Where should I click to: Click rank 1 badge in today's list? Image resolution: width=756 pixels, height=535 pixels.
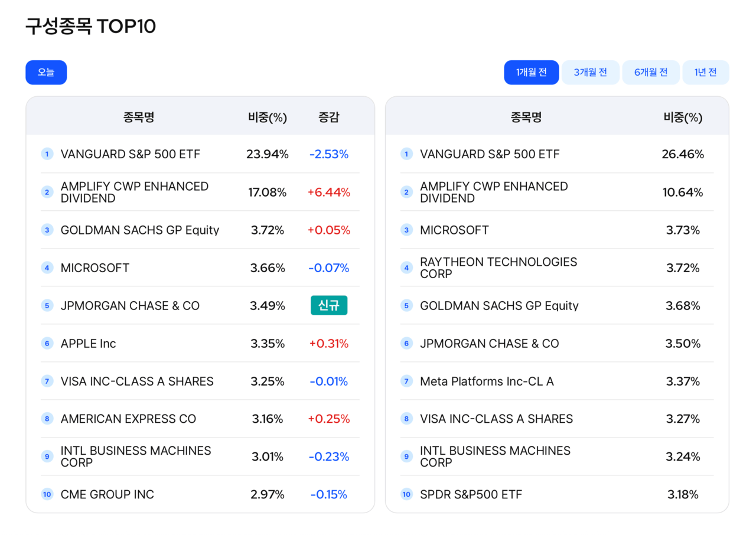47,154
